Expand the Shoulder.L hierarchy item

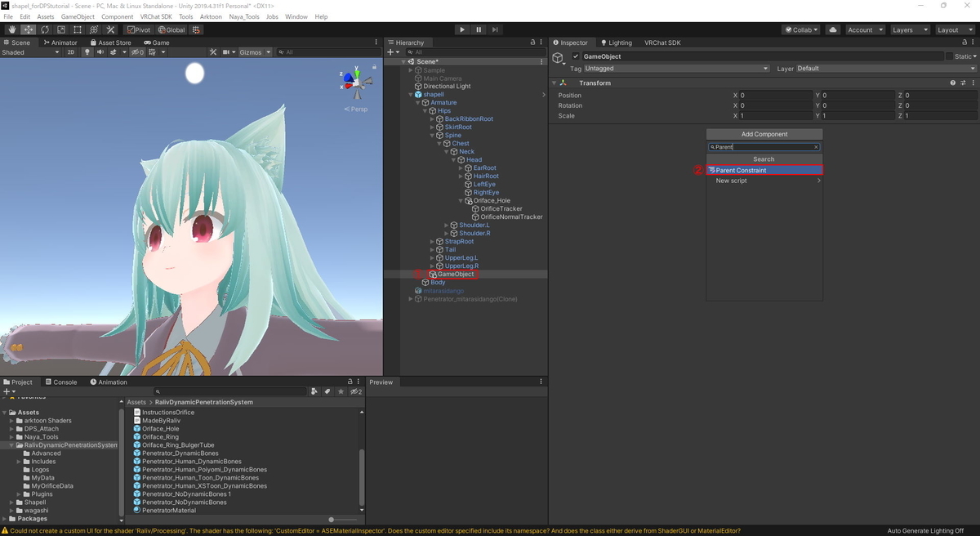[x=446, y=225]
